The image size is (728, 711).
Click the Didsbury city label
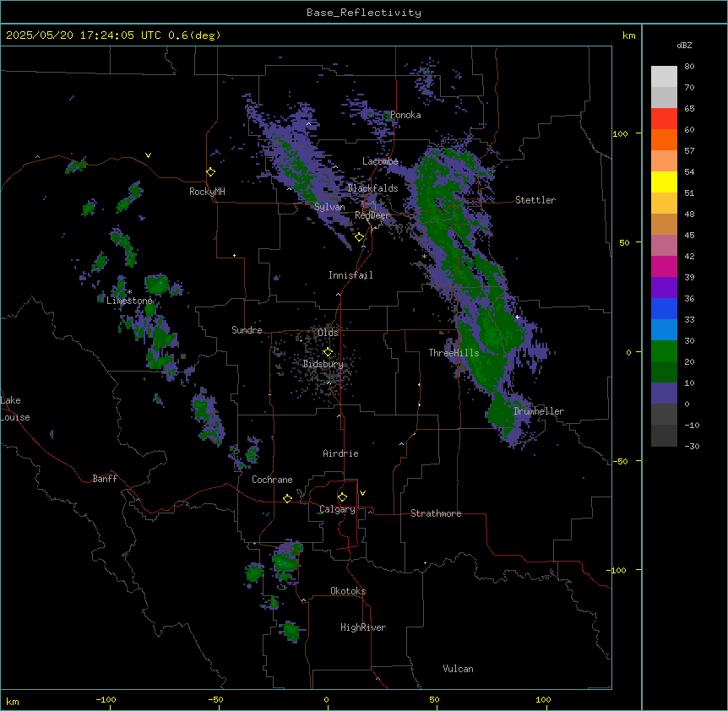coord(323,364)
